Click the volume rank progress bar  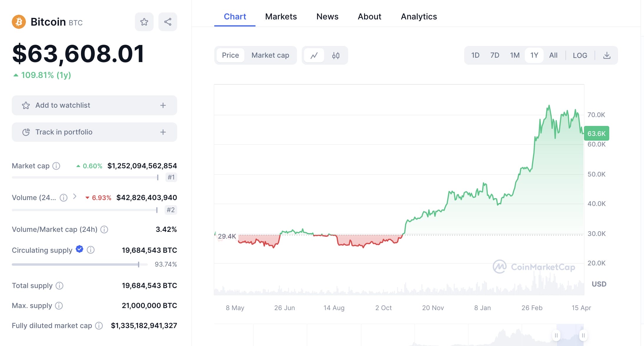point(85,210)
